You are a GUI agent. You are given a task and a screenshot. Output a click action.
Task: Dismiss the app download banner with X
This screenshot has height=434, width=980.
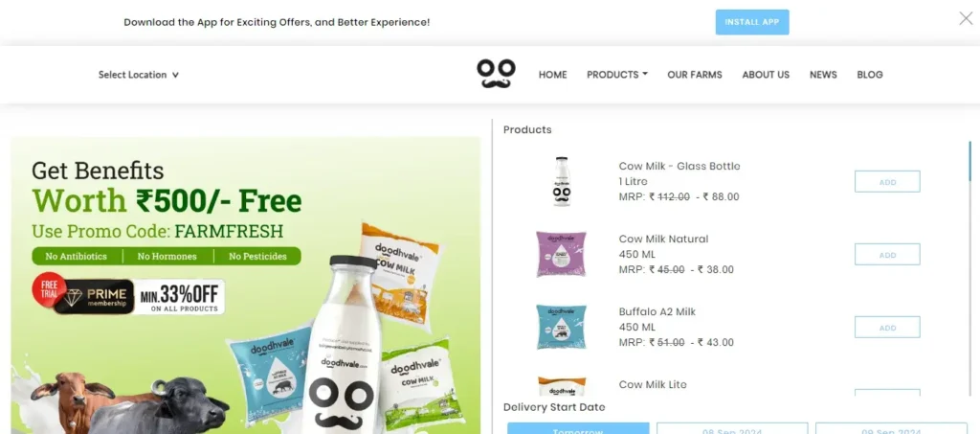point(966,19)
